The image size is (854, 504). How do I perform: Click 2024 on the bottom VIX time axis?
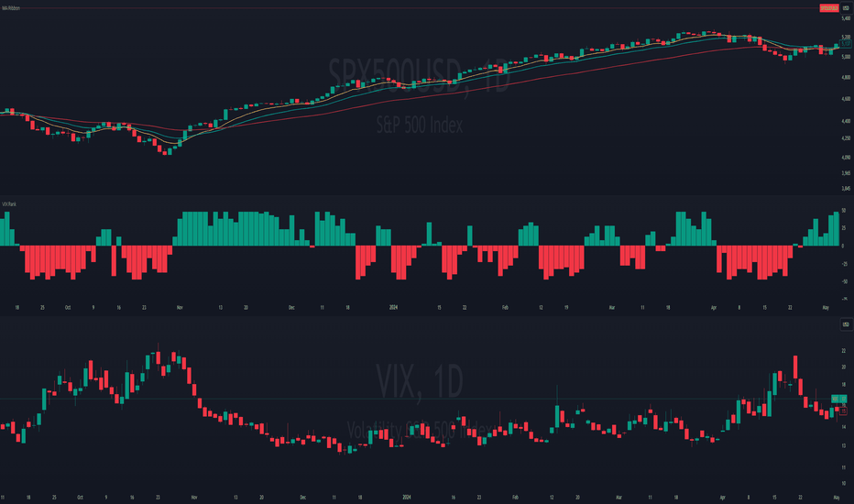(x=406, y=498)
